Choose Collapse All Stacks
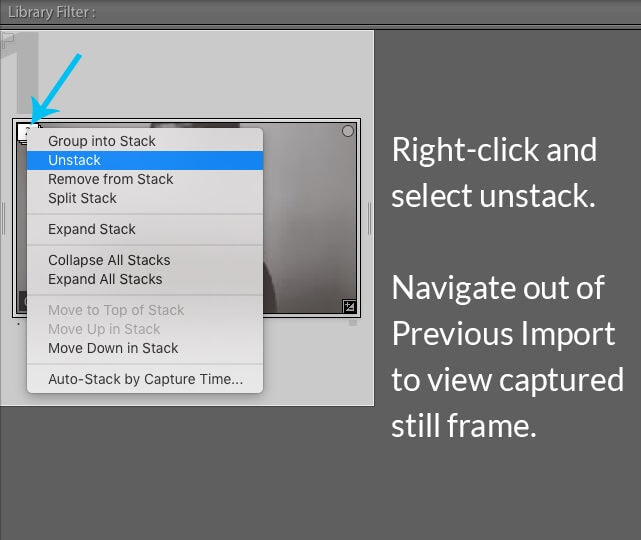The width and height of the screenshot is (641, 540). (109, 260)
